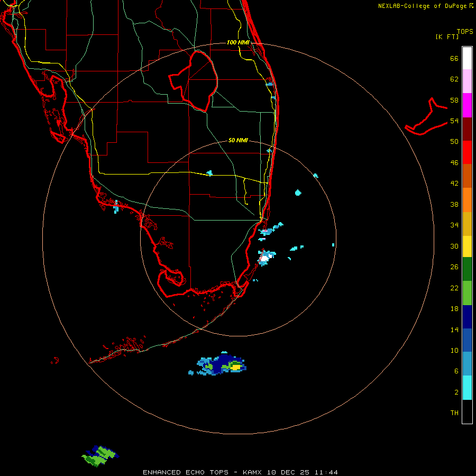This screenshot has height=476, width=476.
Task: Click the '18' legend value label
Action: coord(454,309)
